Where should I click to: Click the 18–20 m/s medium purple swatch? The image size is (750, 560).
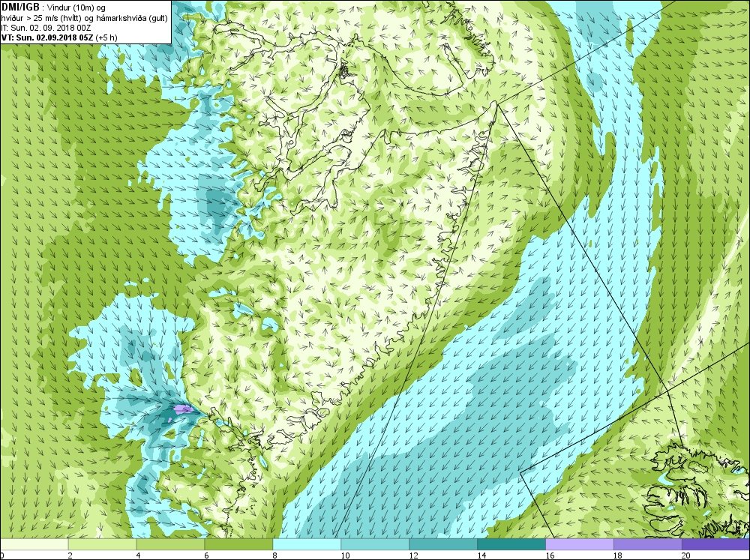tap(648, 544)
